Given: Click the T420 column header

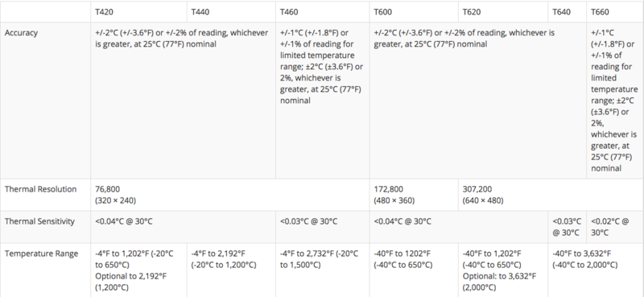Looking at the screenshot, I should click(104, 12).
